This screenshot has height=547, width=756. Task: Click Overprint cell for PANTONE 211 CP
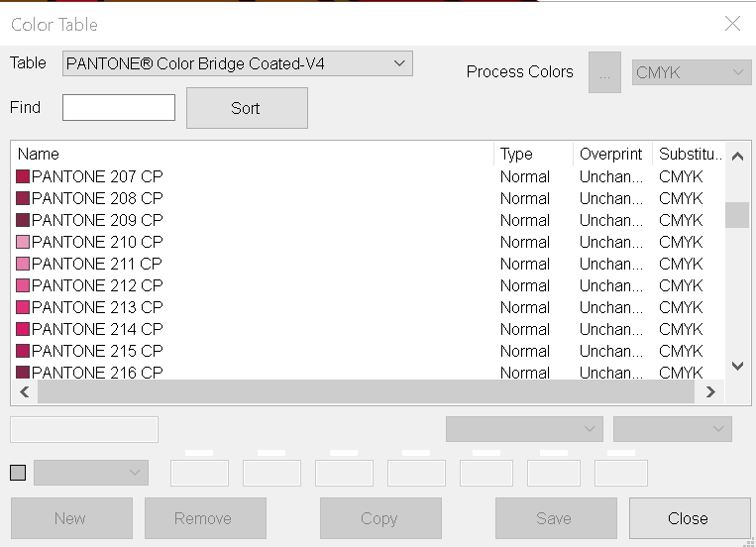click(611, 264)
